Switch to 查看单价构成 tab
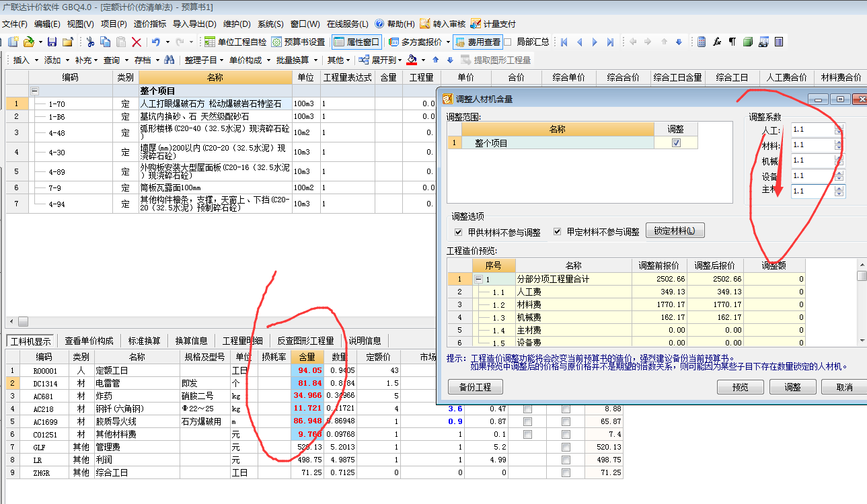 (89, 341)
